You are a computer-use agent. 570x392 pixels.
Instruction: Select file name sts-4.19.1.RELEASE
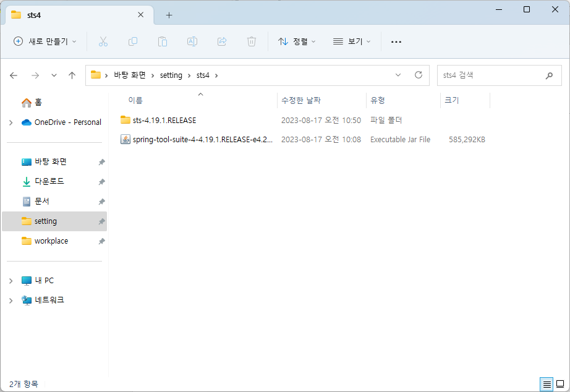164,120
